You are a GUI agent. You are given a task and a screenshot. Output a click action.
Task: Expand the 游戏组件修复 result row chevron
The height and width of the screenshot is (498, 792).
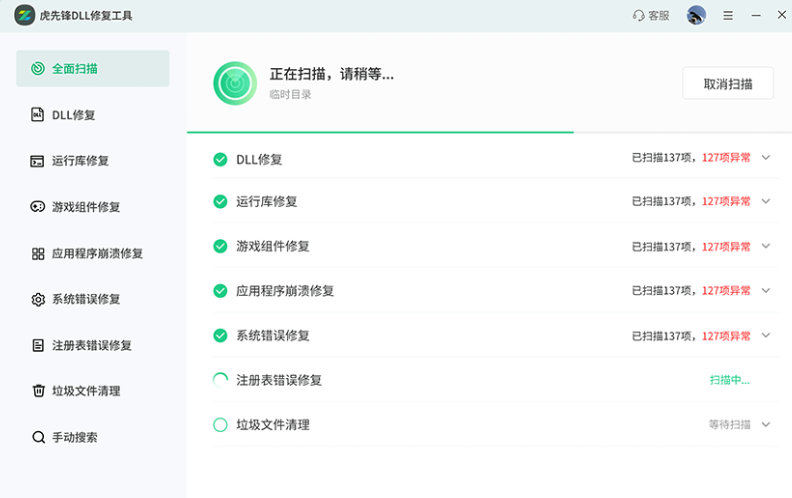coord(766,246)
